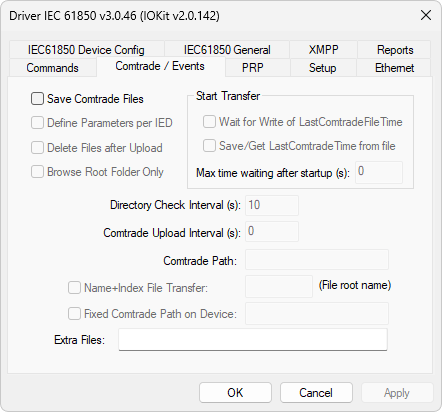
Task: Select the XMPP tab
Action: click(323, 50)
